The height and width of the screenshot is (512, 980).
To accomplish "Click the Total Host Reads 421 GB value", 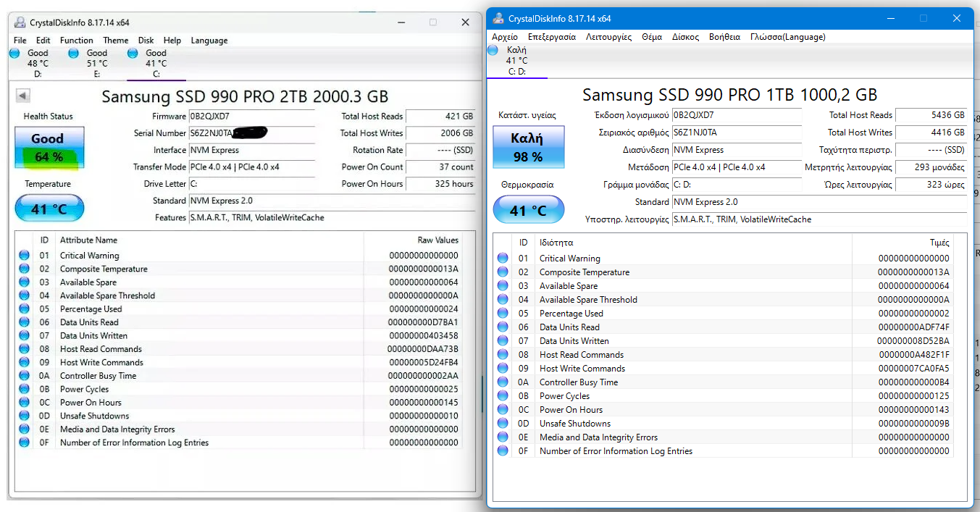I will click(440, 116).
